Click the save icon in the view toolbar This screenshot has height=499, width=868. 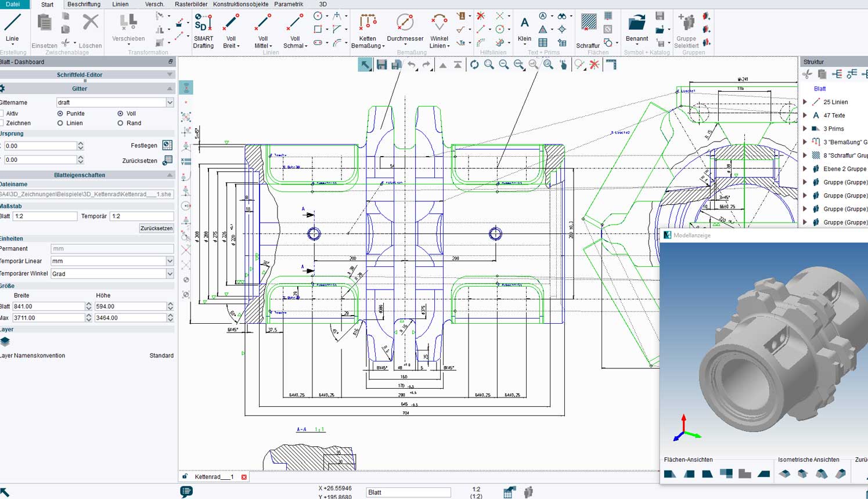(381, 65)
